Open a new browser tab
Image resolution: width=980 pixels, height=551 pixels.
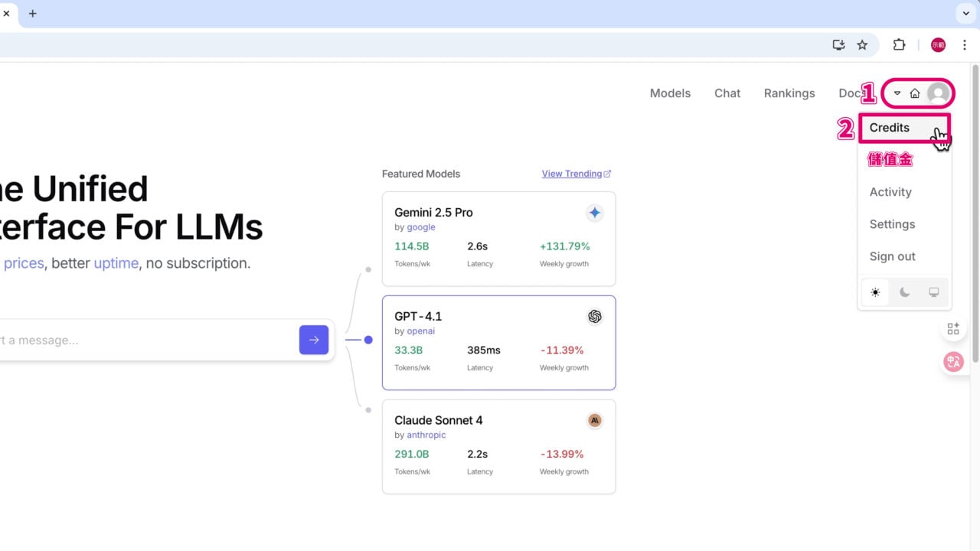tap(32, 14)
